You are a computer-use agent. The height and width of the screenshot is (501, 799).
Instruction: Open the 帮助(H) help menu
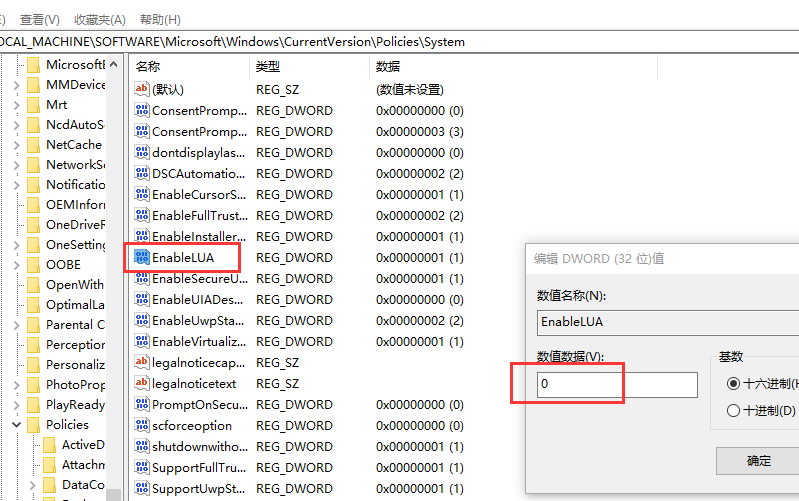pyautogui.click(x=160, y=20)
